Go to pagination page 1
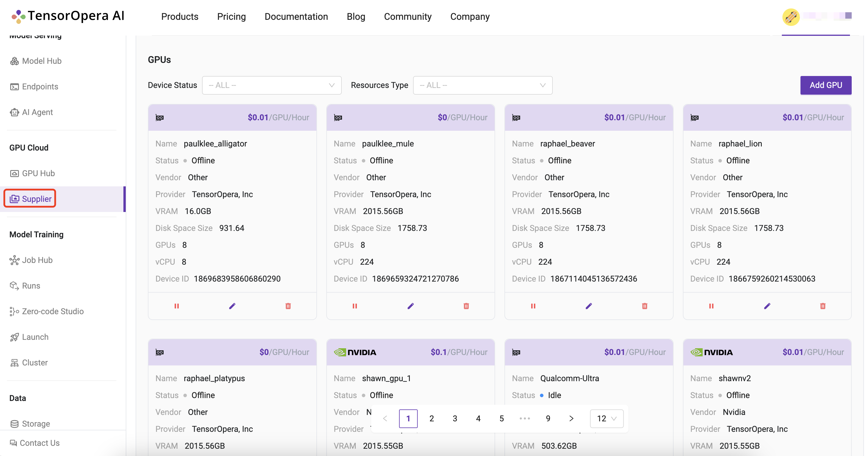This screenshot has height=456, width=868. click(x=408, y=419)
